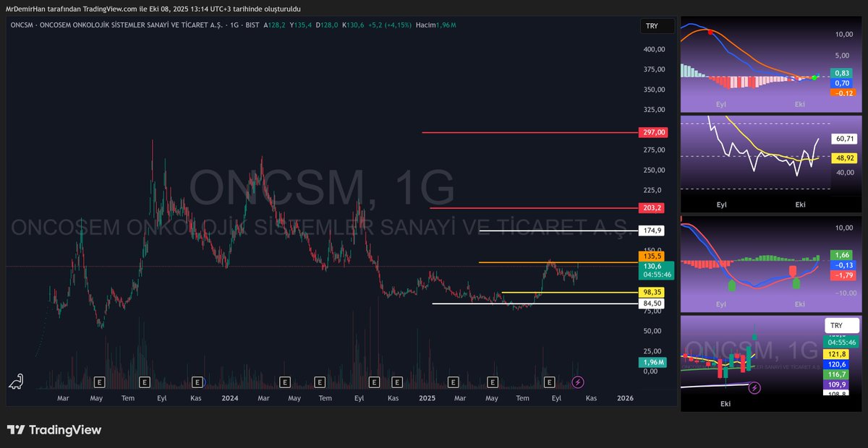Click the 400,00 price axis tick
868x448 pixels.
click(655, 49)
